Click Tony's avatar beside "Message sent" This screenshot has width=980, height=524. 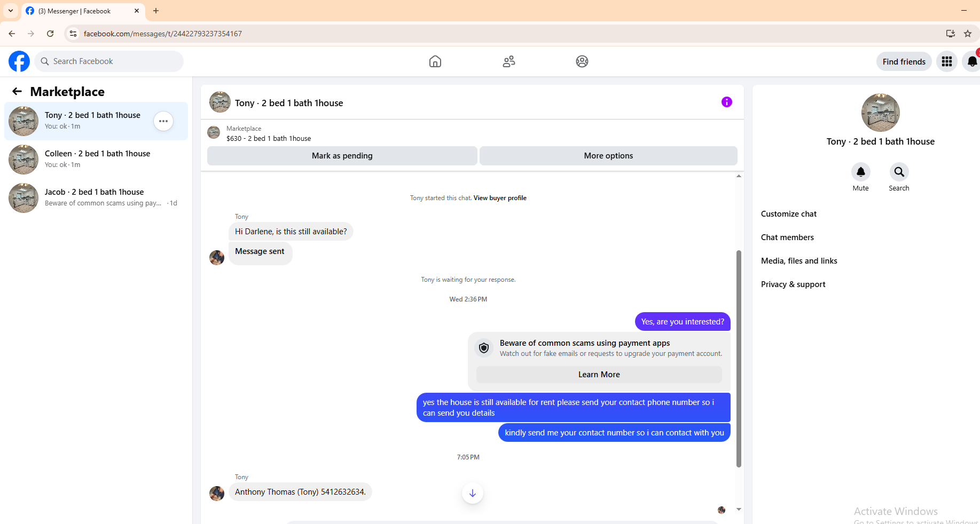(x=217, y=258)
